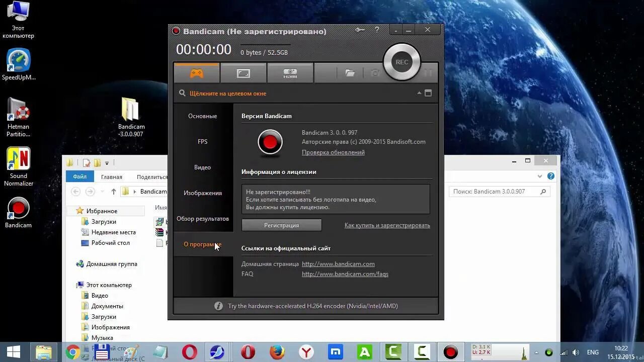
Task: Open Firefox from the taskbar
Action: pyautogui.click(x=277, y=352)
